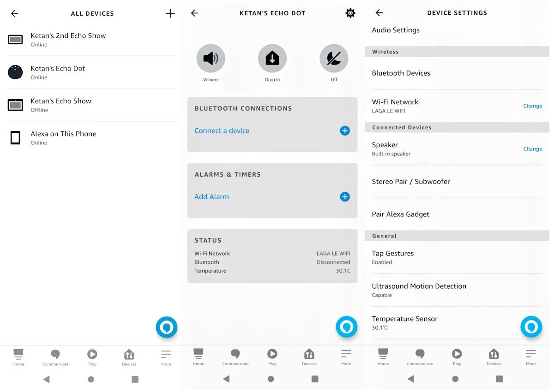
Task: Tap Android recents button below Device Settings screen
Action: point(500,379)
